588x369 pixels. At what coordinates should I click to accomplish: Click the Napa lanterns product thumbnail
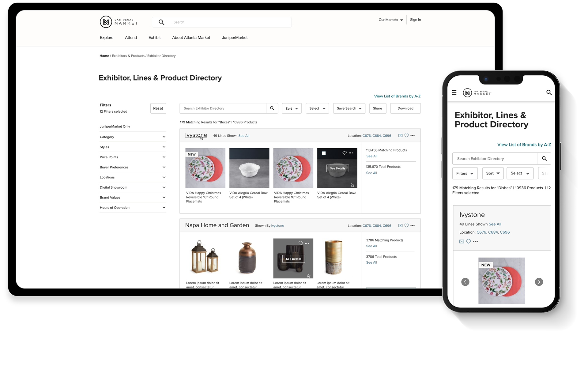(205, 257)
